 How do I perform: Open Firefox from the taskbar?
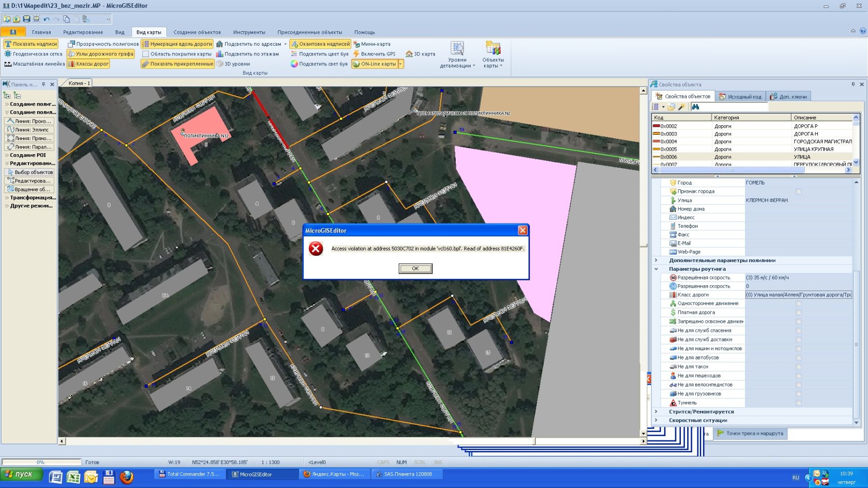tap(127, 477)
